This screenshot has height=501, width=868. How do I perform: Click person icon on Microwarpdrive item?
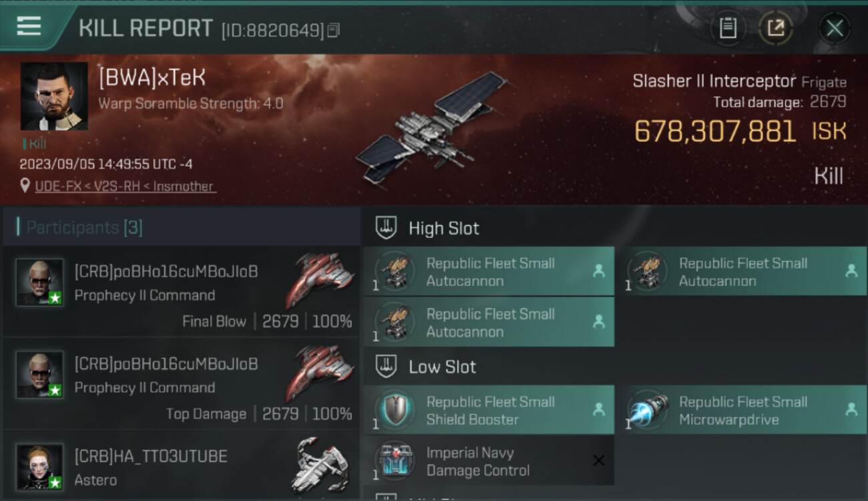[x=851, y=409]
